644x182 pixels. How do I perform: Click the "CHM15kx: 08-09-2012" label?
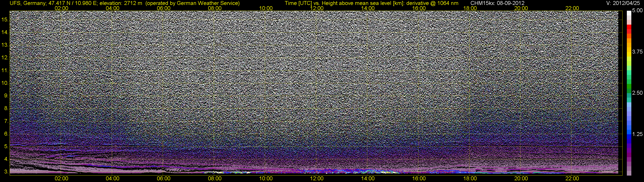(497, 3)
